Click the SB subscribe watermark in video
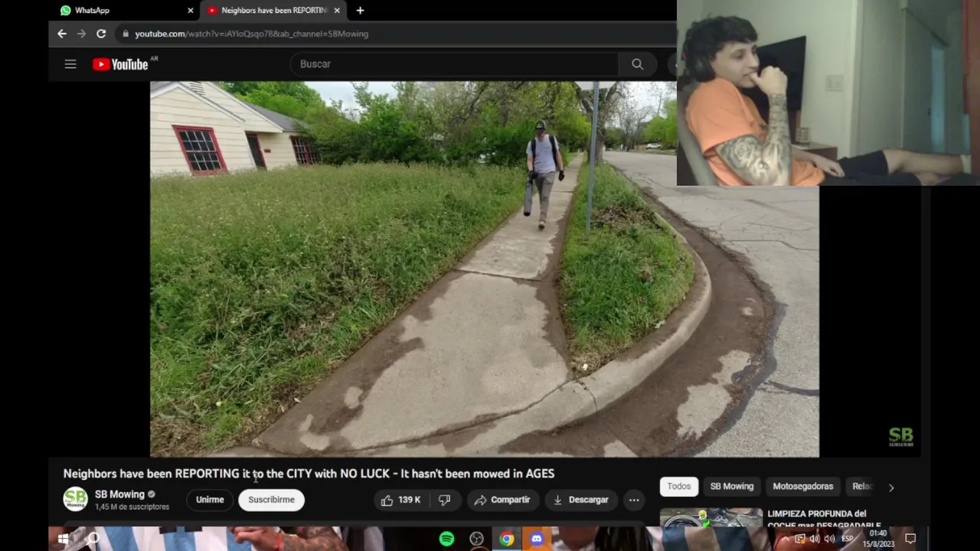Screen dimensions: 980x551 tap(901, 438)
